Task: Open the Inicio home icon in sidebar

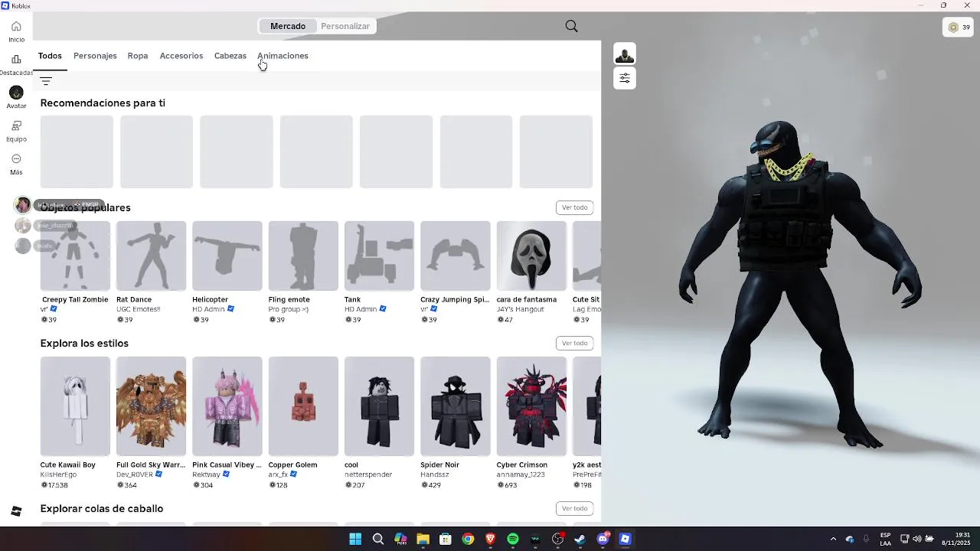Action: point(16,26)
